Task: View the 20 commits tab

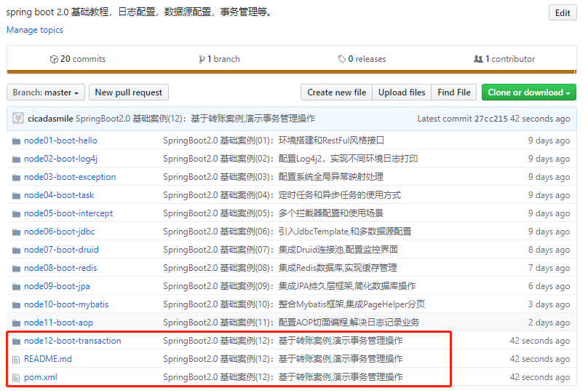Action: coord(78,59)
